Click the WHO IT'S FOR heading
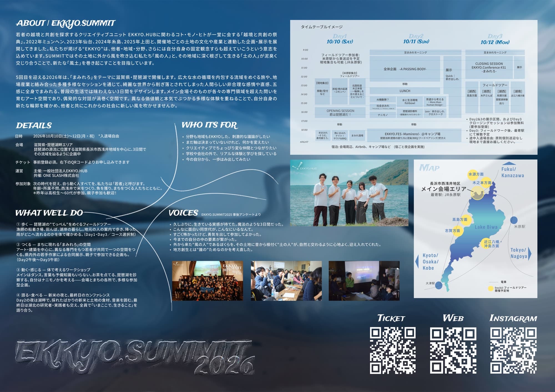Viewport: 555px width, 392px height. pos(210,125)
